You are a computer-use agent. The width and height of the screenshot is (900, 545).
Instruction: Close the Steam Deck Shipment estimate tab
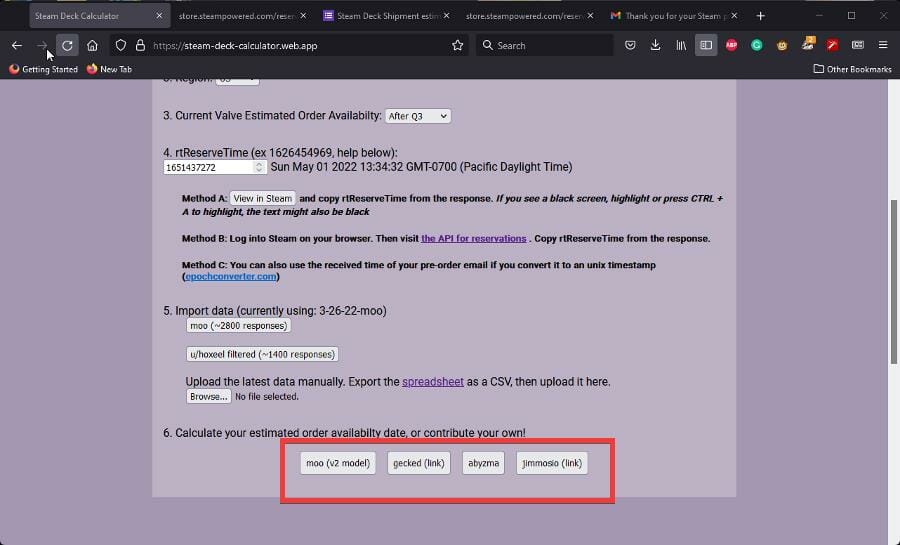(447, 16)
